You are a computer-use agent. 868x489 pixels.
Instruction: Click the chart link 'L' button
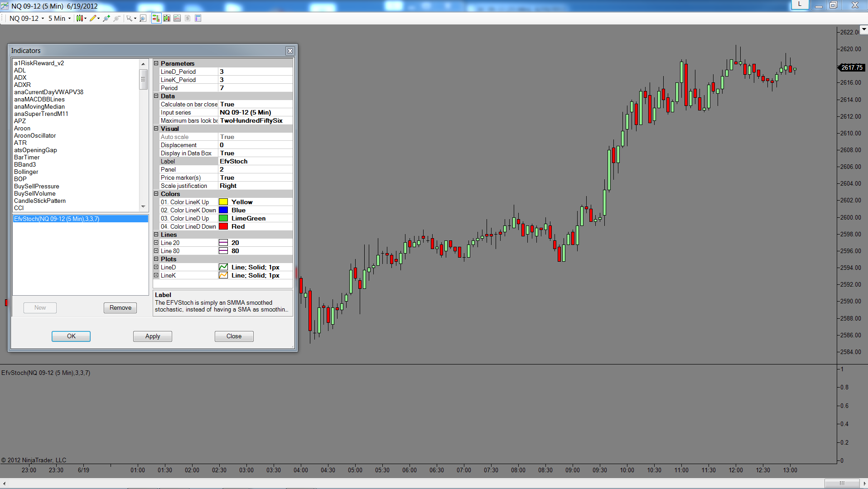coord(800,5)
